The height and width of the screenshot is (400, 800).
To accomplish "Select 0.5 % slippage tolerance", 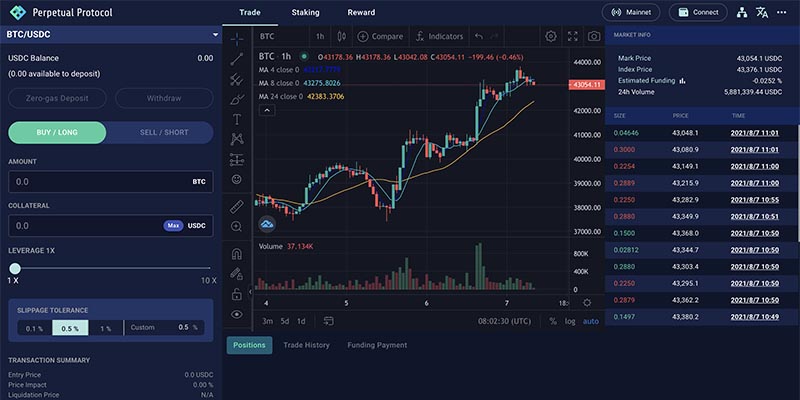I will [70, 328].
